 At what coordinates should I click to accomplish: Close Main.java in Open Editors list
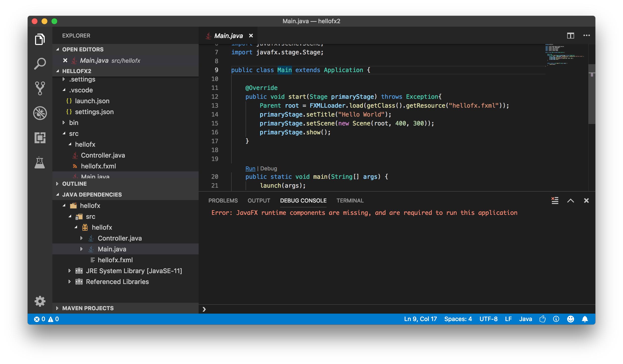pyautogui.click(x=65, y=60)
